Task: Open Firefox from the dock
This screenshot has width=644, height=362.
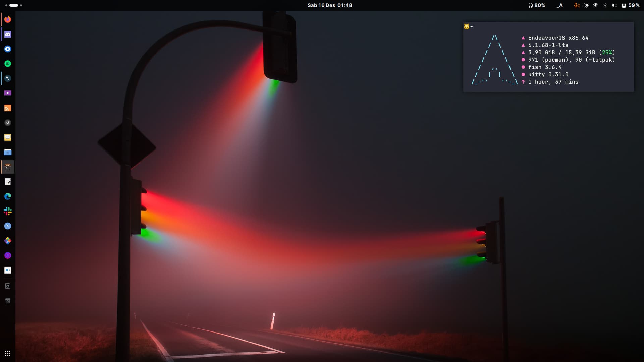Action: pyautogui.click(x=8, y=19)
